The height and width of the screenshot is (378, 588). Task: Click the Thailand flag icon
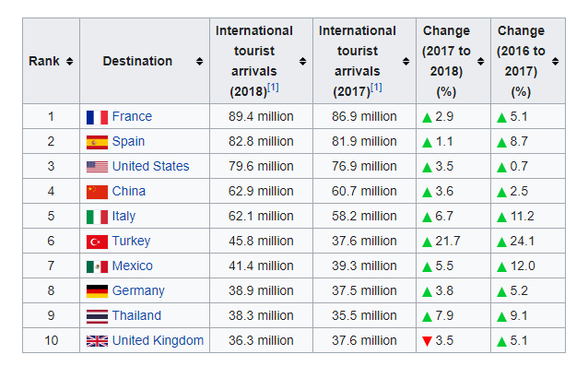(97, 316)
